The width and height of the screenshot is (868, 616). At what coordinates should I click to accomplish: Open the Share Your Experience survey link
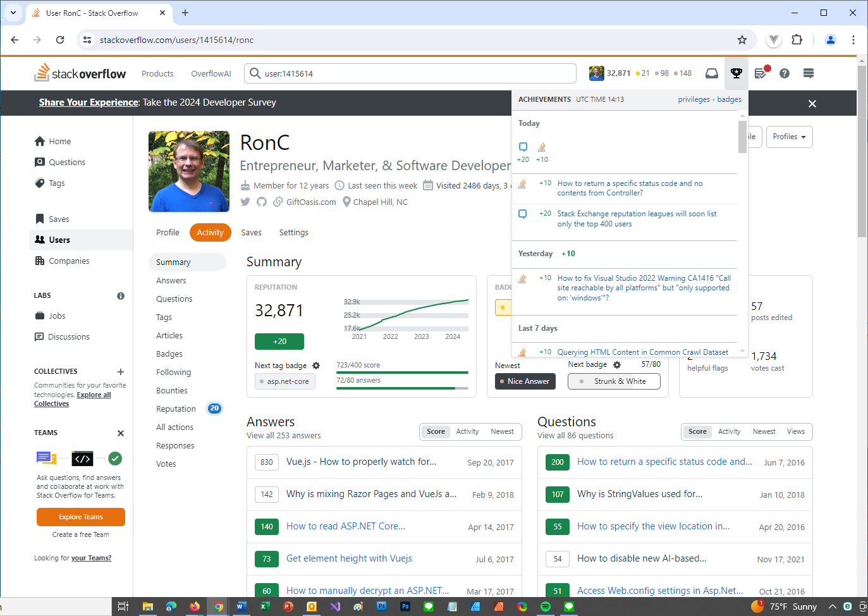[89, 102]
